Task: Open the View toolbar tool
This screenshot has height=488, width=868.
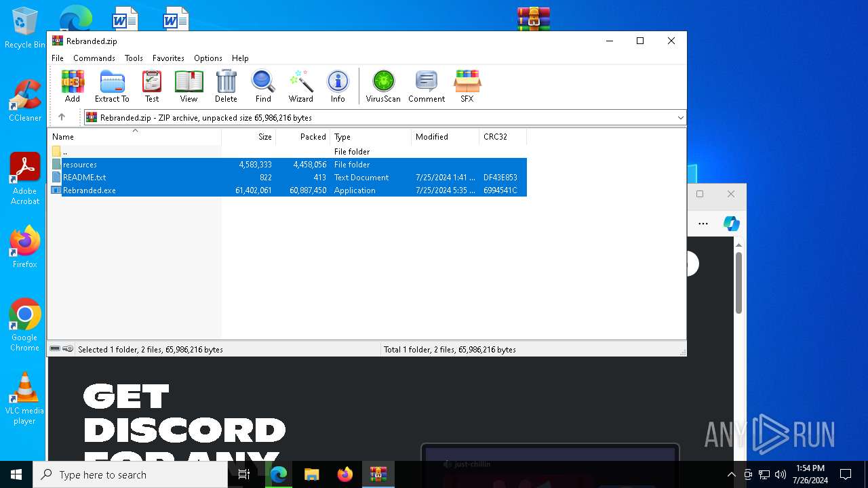Action: (x=189, y=86)
